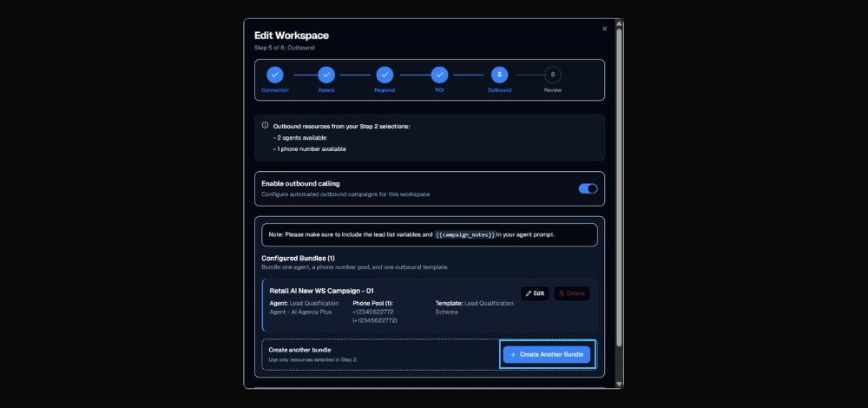Image resolution: width=868 pixels, height=408 pixels.
Task: Click the dialog's scroll down arrow
Action: (x=619, y=384)
